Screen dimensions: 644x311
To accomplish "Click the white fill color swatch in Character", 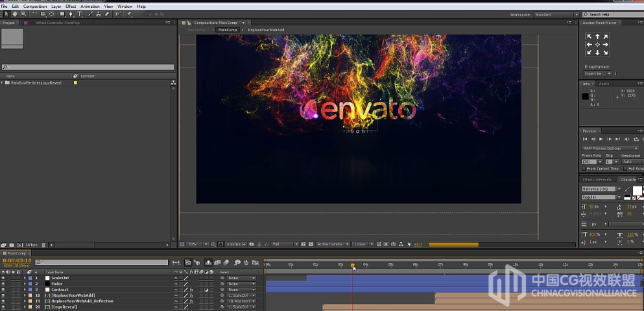I will tap(637, 190).
